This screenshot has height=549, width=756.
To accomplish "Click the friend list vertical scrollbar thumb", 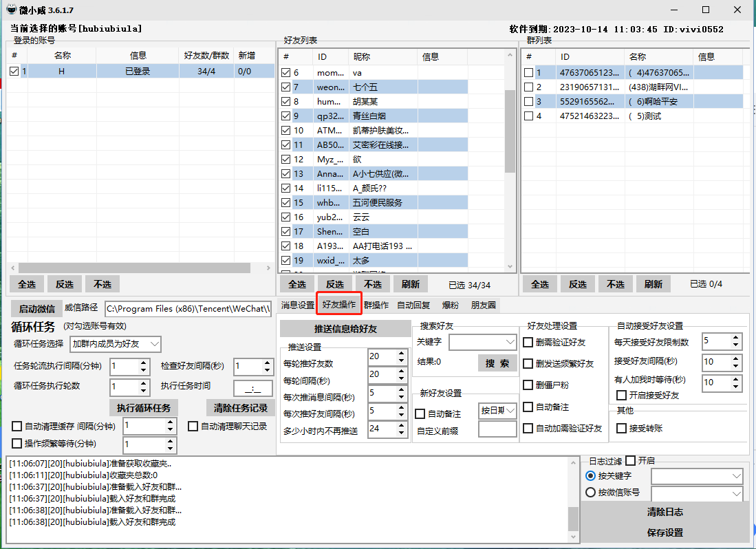I will click(x=510, y=131).
